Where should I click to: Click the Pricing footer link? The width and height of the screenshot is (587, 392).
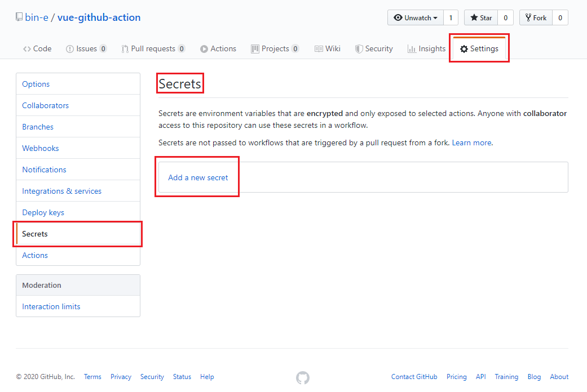coord(456,377)
